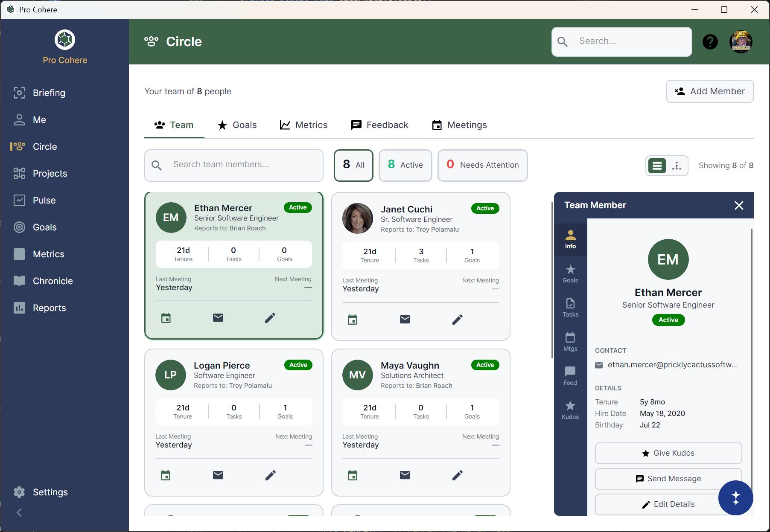Select Circle in the left navigation

tap(44, 146)
